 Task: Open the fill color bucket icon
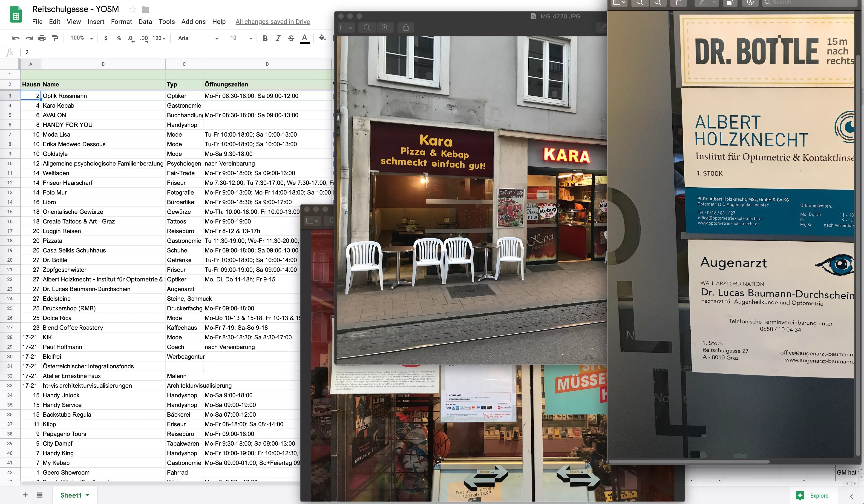coord(322,38)
